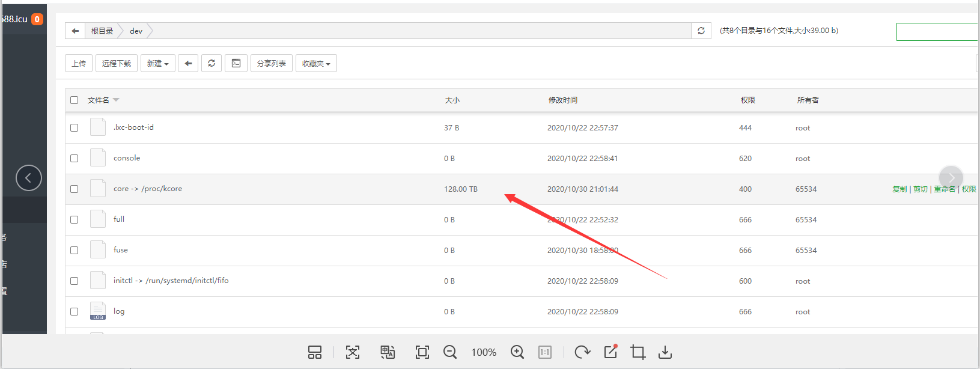Click the 1:1 actual size icon
Screen dimensions: 980x369
tap(545, 352)
